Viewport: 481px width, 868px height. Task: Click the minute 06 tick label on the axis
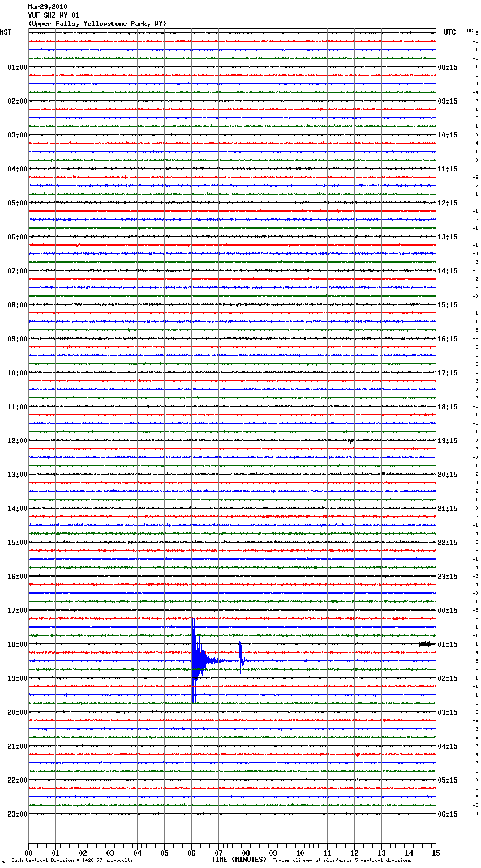191,853
